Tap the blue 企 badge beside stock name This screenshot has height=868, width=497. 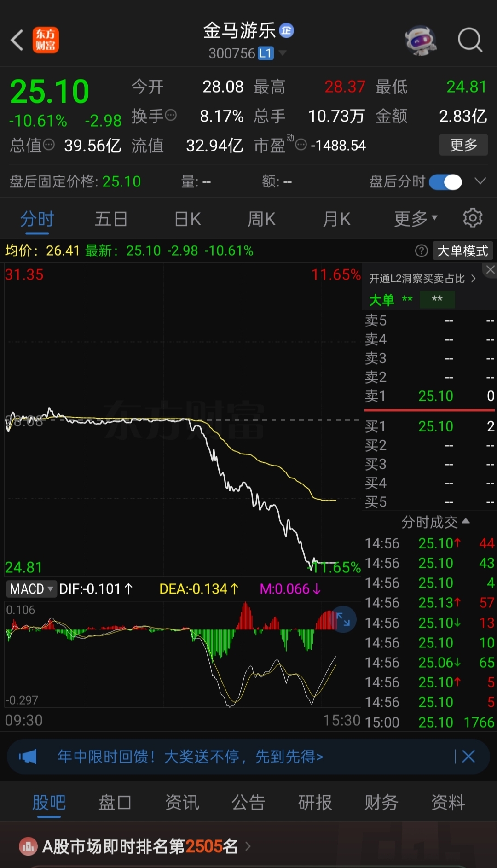click(x=286, y=30)
